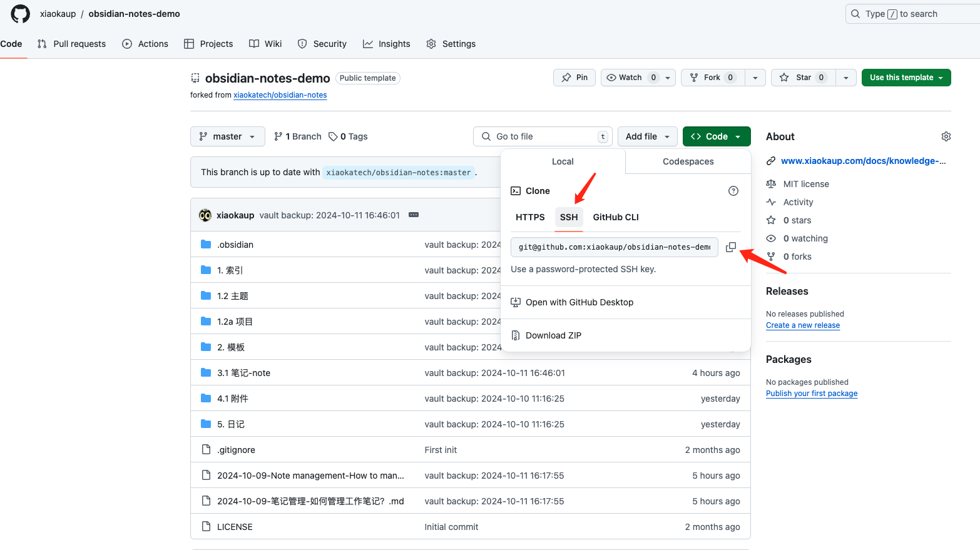Image resolution: width=980 pixels, height=550 pixels.
Task: Click Publish your first package
Action: coord(812,394)
